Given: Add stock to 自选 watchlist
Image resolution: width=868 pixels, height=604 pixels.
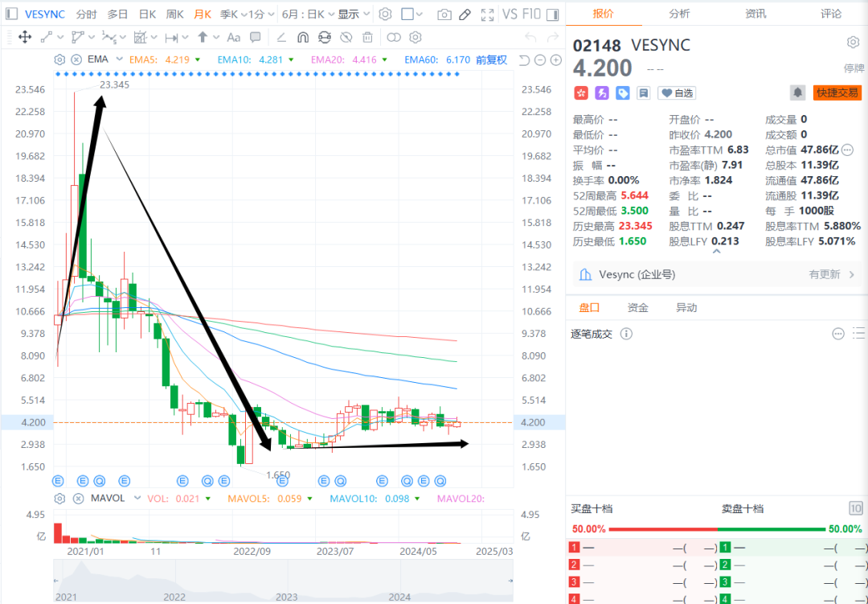Looking at the screenshot, I should click(x=677, y=93).
